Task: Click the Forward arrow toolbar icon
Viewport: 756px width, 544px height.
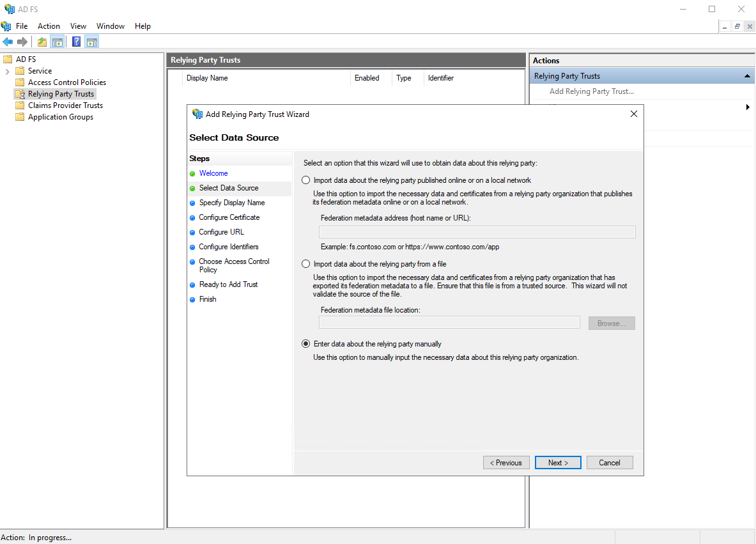Action: pyautogui.click(x=22, y=42)
